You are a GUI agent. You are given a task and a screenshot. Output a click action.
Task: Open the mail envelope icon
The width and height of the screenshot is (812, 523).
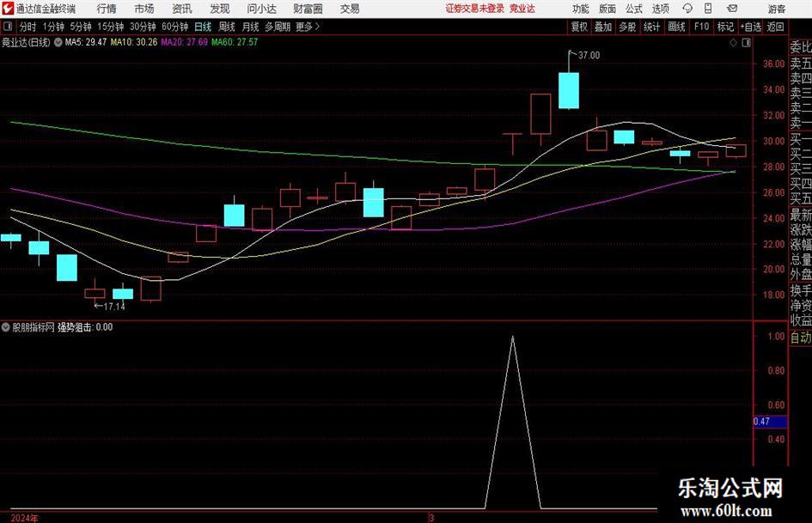pyautogui.click(x=732, y=9)
